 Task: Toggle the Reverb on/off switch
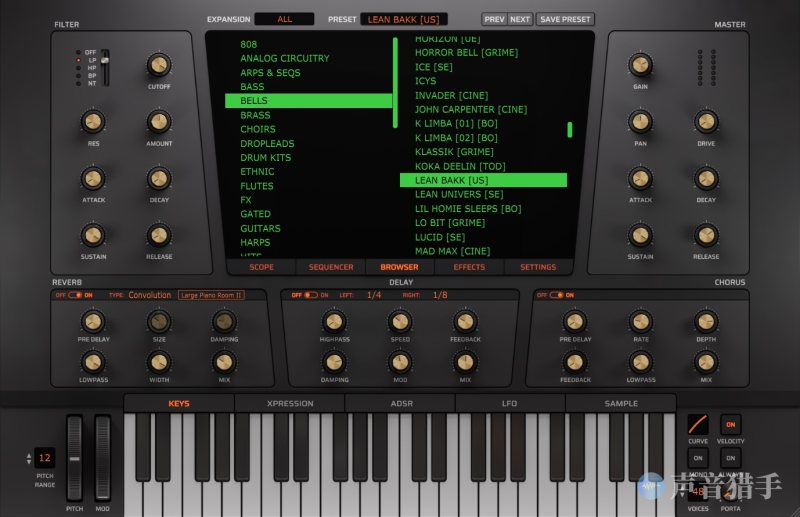point(74,295)
